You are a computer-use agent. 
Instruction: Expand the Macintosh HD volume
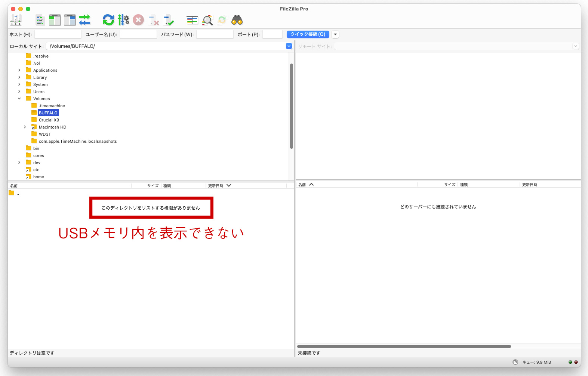[25, 127]
